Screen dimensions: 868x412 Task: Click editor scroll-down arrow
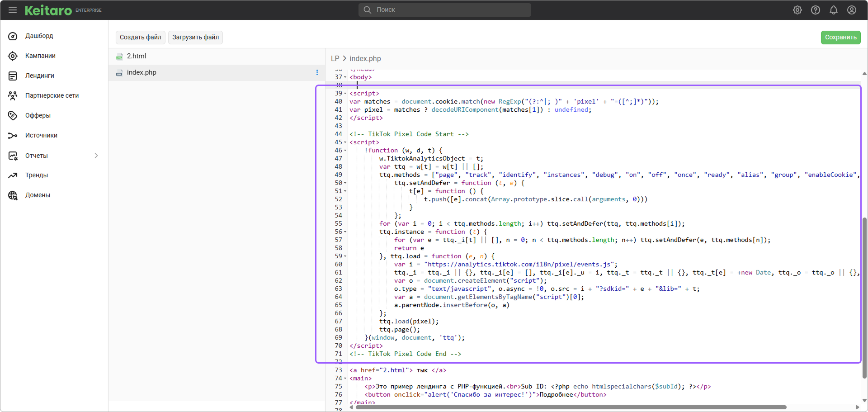point(864,400)
